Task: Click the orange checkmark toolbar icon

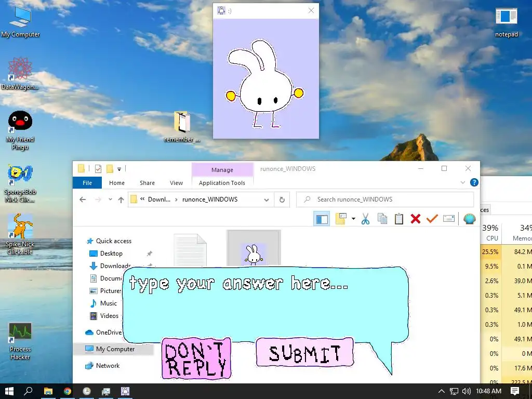Action: click(x=432, y=219)
